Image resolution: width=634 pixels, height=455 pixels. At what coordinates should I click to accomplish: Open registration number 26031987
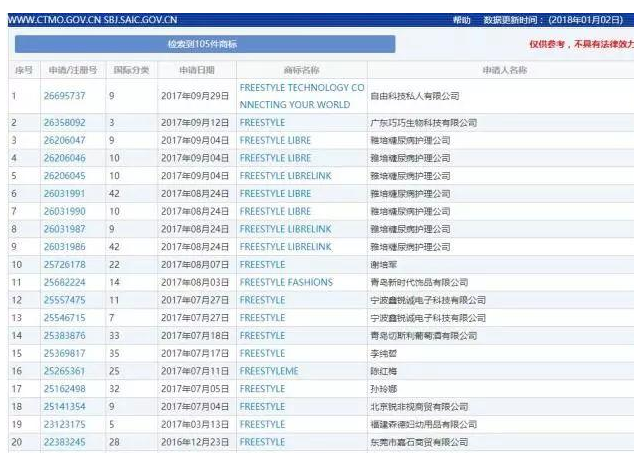click(64, 229)
